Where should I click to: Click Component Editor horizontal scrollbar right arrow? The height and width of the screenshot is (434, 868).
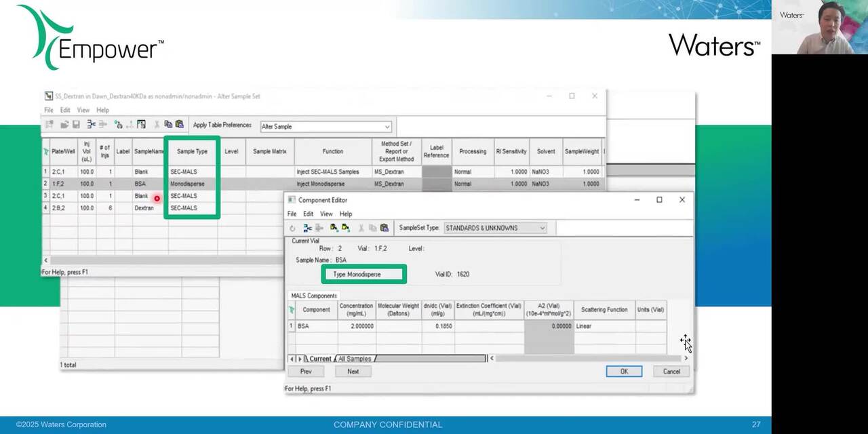(686, 359)
